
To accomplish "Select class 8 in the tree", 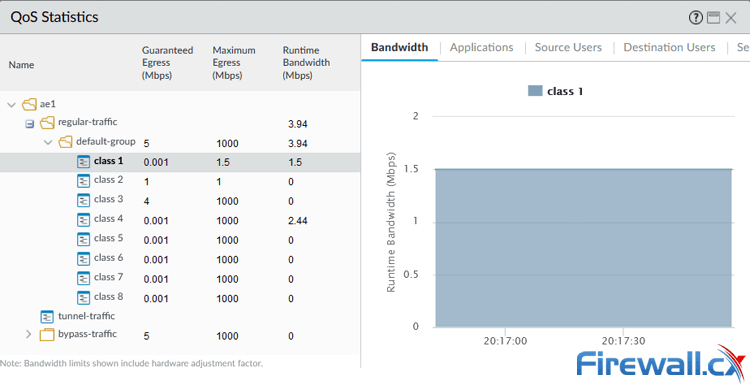I will pyautogui.click(x=109, y=297).
